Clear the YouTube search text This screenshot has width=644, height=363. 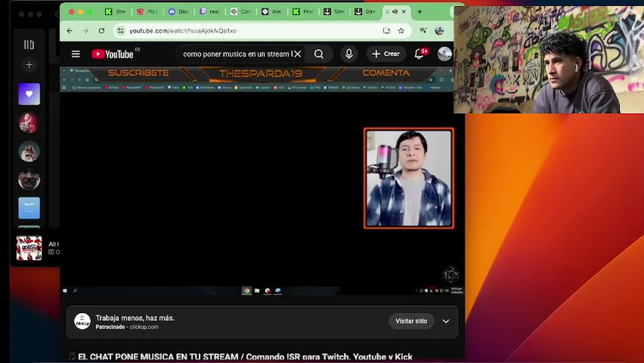click(297, 54)
